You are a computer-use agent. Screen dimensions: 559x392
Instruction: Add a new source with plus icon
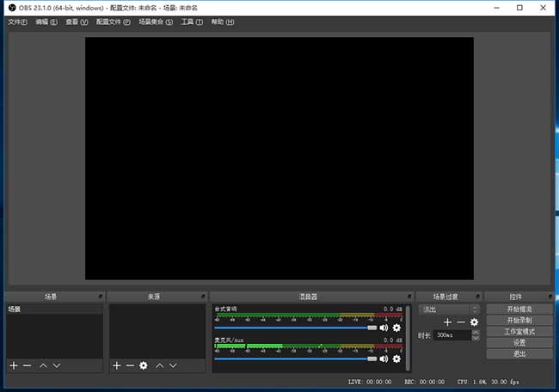117,365
